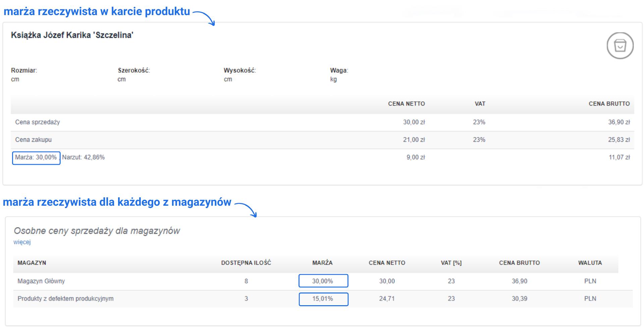Screen dimensions: 644x330
Task: Click the 30,00% margin for Magazyn Główny
Action: point(323,281)
